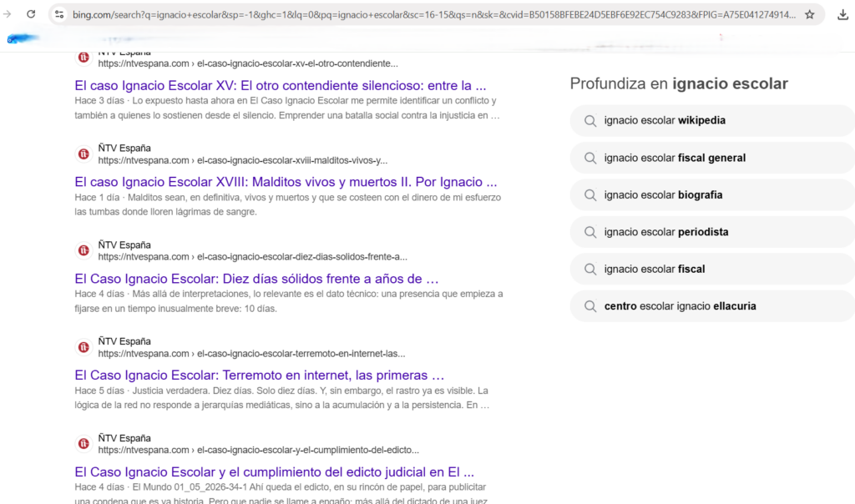Click the magnifier icon beside 'centro escolar ignacio ellacuria'
This screenshot has height=504, width=855.
point(590,306)
